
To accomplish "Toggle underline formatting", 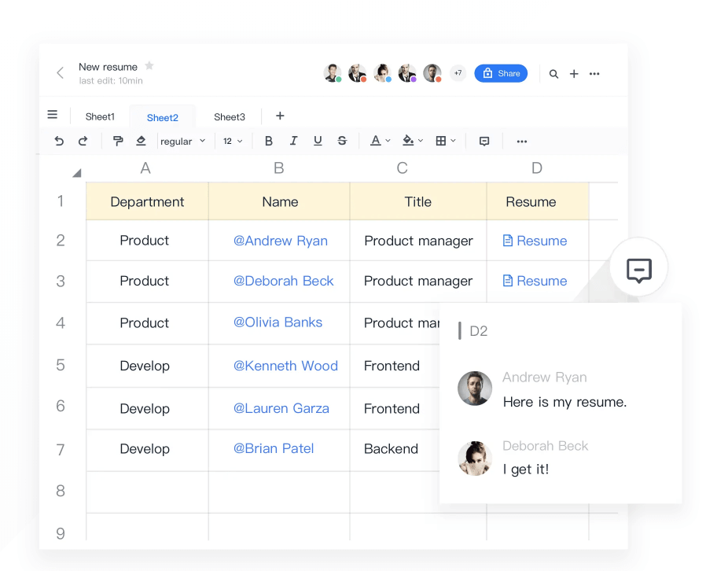I will [x=318, y=141].
